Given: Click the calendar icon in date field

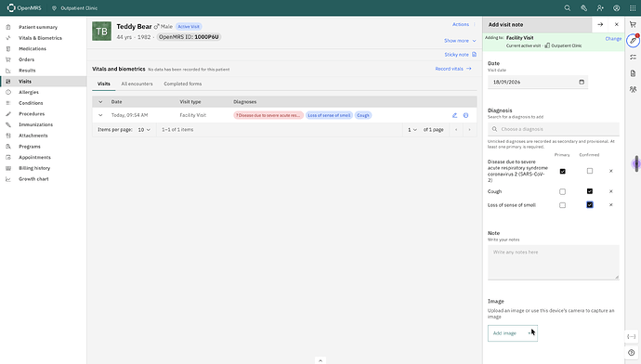Looking at the screenshot, I should point(582,82).
